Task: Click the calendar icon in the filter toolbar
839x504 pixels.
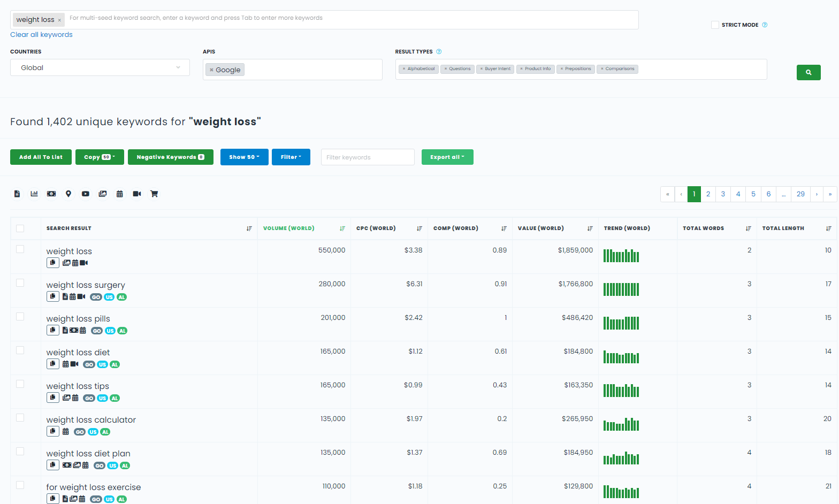Action: click(120, 194)
